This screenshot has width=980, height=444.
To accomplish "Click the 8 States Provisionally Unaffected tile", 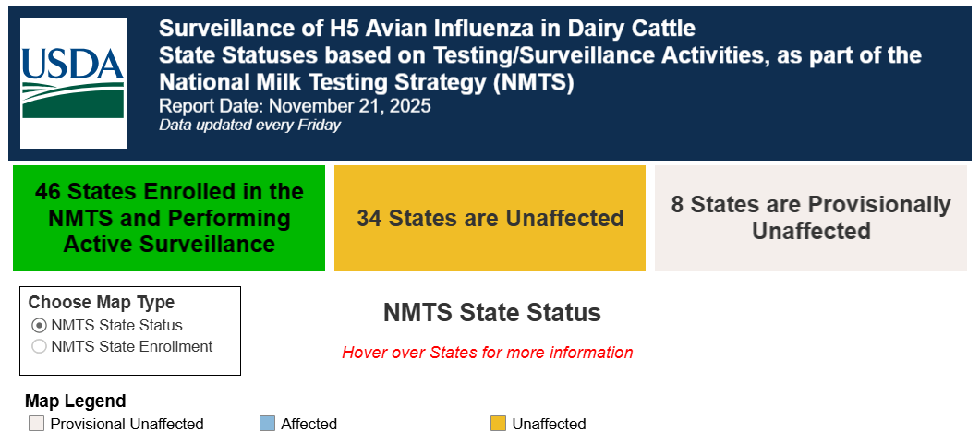I will coord(811,218).
